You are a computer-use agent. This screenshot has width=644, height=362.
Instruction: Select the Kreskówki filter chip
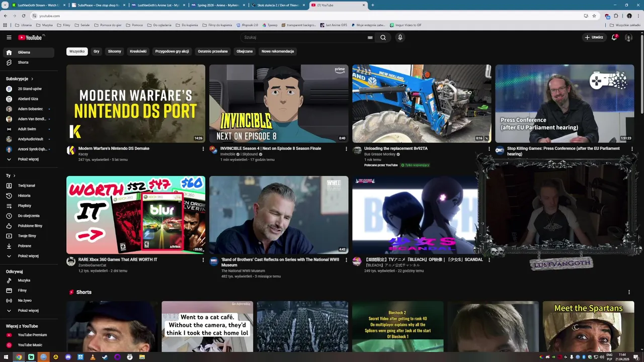pyautogui.click(x=138, y=51)
